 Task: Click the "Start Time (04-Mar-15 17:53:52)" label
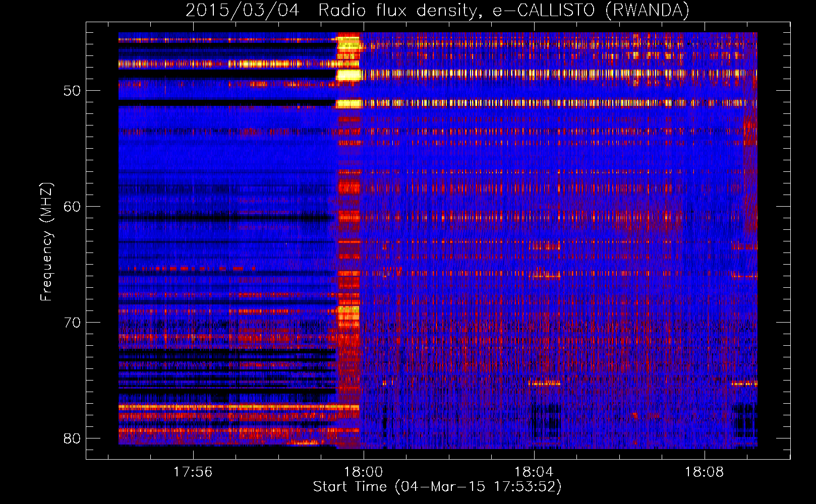[x=437, y=487]
